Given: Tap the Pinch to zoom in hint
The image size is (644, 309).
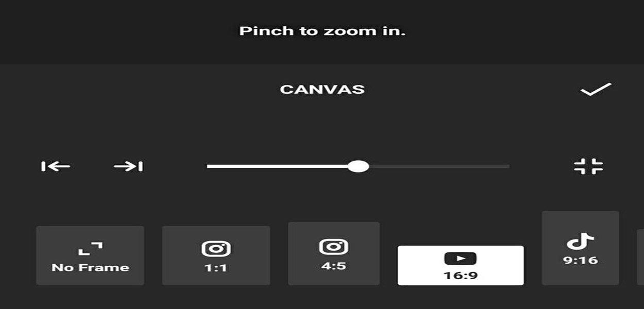Looking at the screenshot, I should 323,31.
